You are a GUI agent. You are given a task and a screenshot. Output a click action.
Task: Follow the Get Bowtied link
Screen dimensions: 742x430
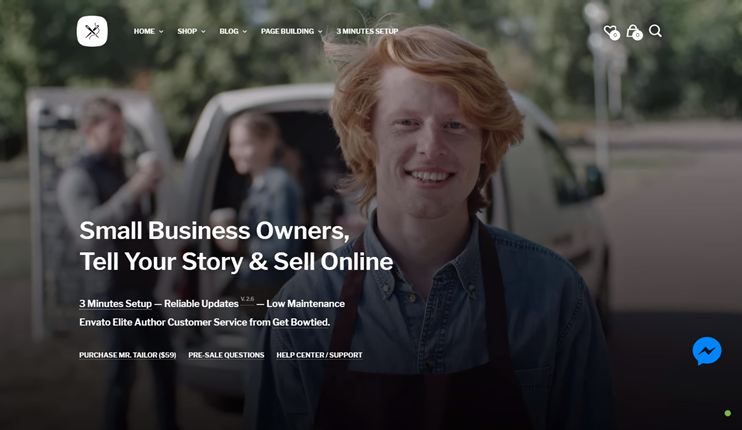coord(300,322)
